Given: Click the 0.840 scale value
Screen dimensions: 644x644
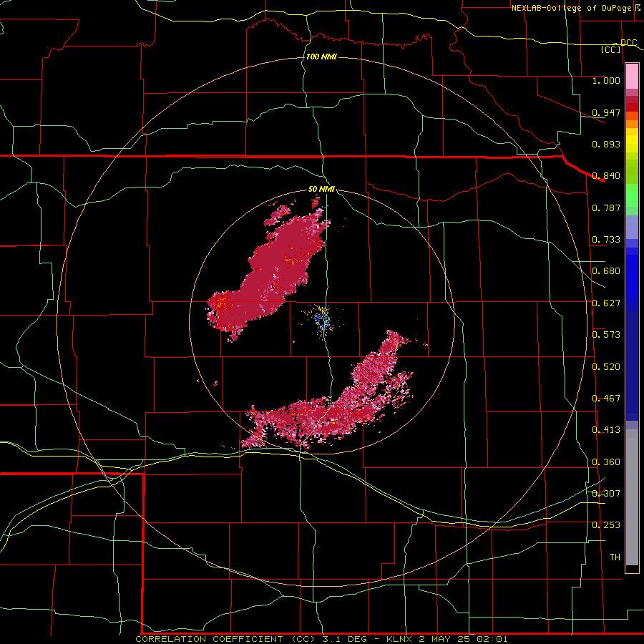Looking at the screenshot, I should pyautogui.click(x=606, y=176).
